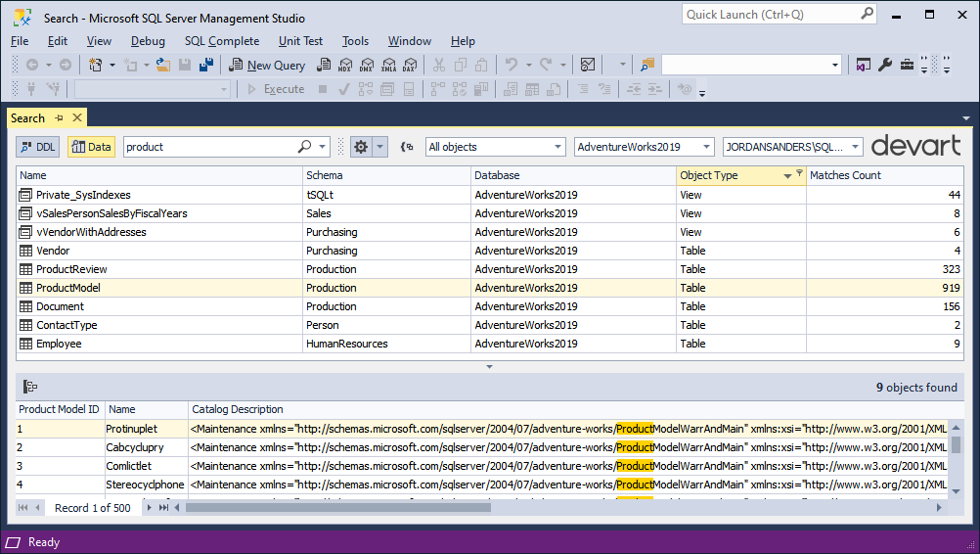Open the SQL Complete menu
This screenshot has height=554, width=980.
tap(222, 41)
